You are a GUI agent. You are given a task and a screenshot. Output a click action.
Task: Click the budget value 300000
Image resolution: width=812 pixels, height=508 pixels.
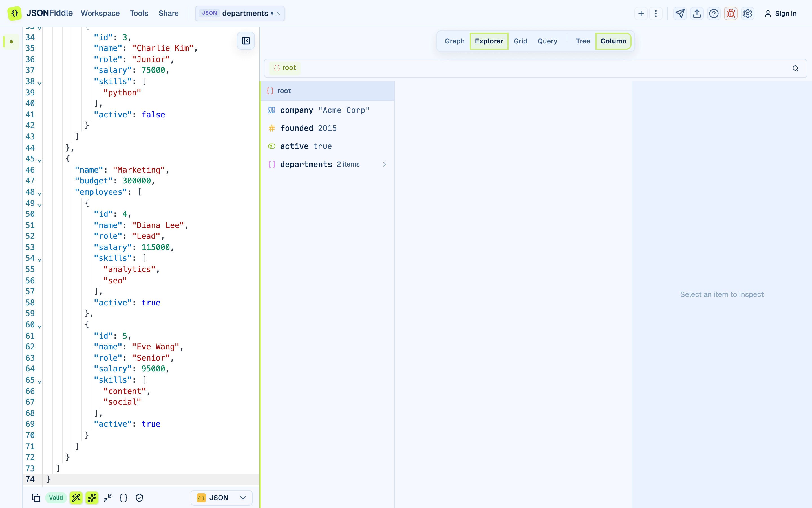pyautogui.click(x=136, y=181)
